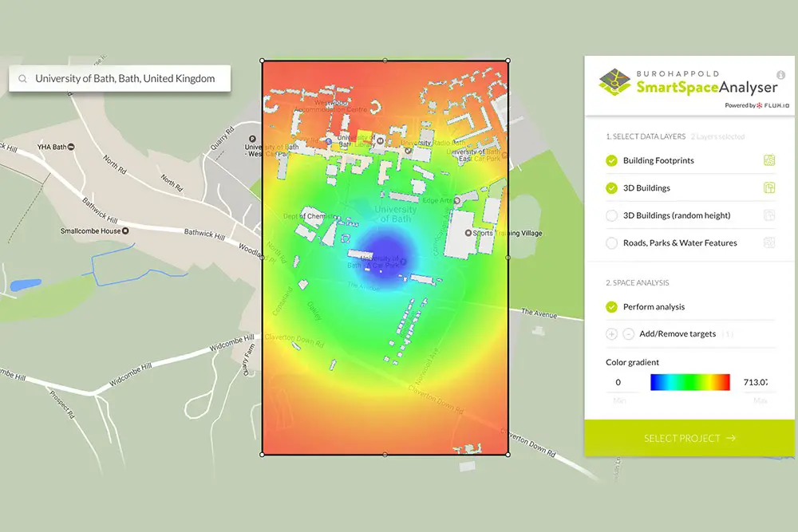
Task: Click the 'Prospect Rd' road label on the map
Action: pos(62,404)
